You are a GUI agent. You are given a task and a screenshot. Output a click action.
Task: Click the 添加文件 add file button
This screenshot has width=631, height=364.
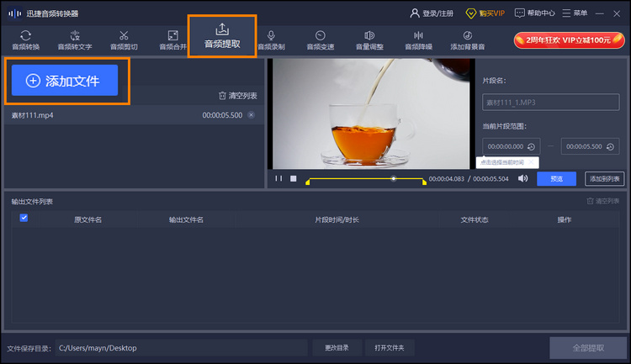click(x=65, y=81)
